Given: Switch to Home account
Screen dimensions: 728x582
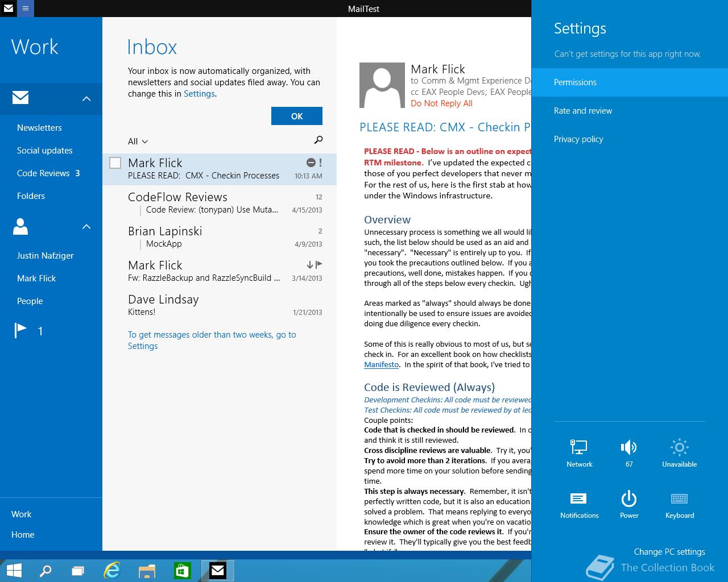Looking at the screenshot, I should pos(23,534).
